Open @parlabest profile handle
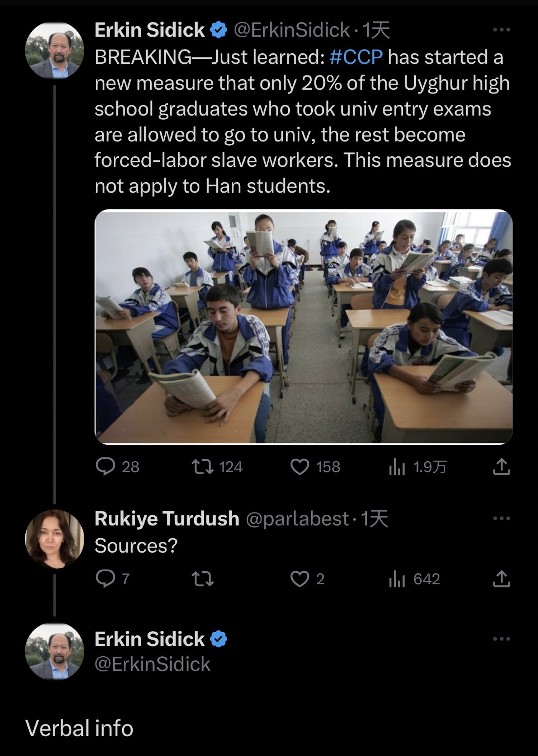 (x=297, y=519)
